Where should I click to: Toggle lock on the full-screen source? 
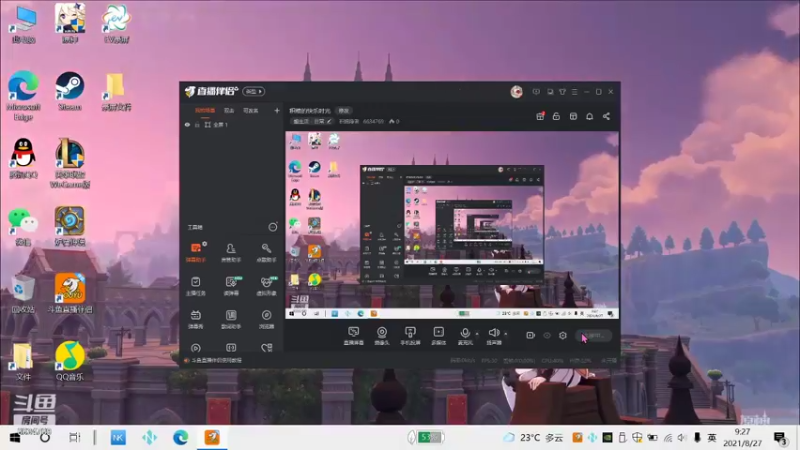tap(197, 124)
